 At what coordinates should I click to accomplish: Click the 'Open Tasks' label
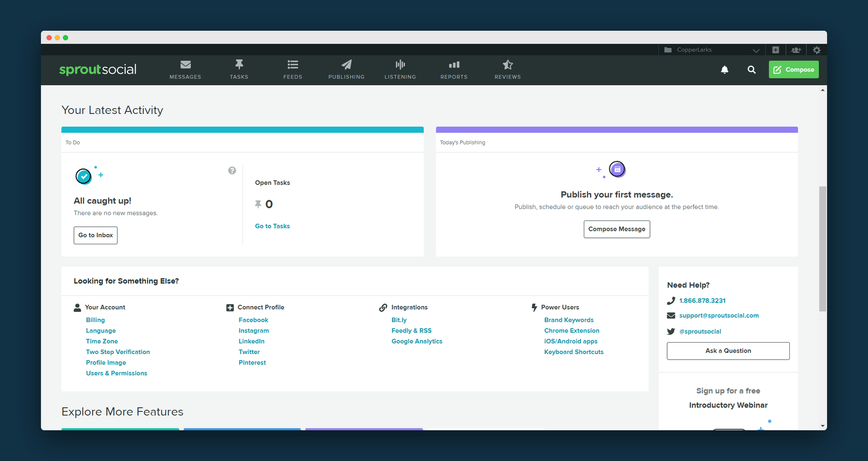[x=272, y=183]
